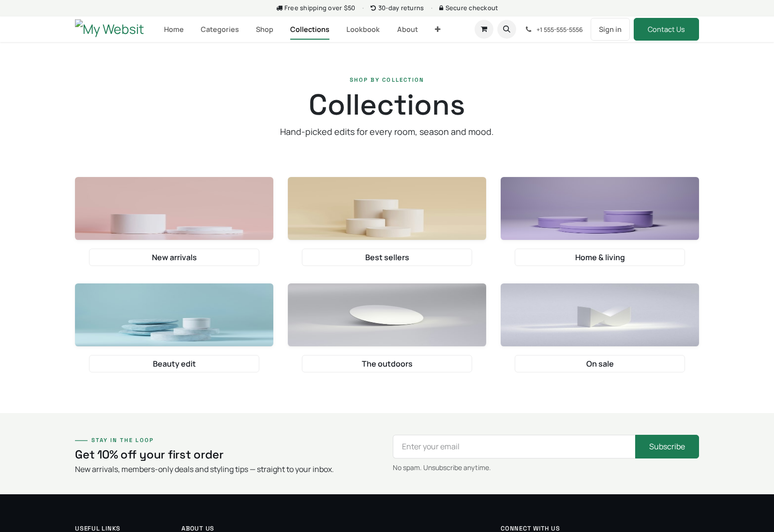Click the Subscribe button
This screenshot has height=532, width=774.
click(667, 446)
